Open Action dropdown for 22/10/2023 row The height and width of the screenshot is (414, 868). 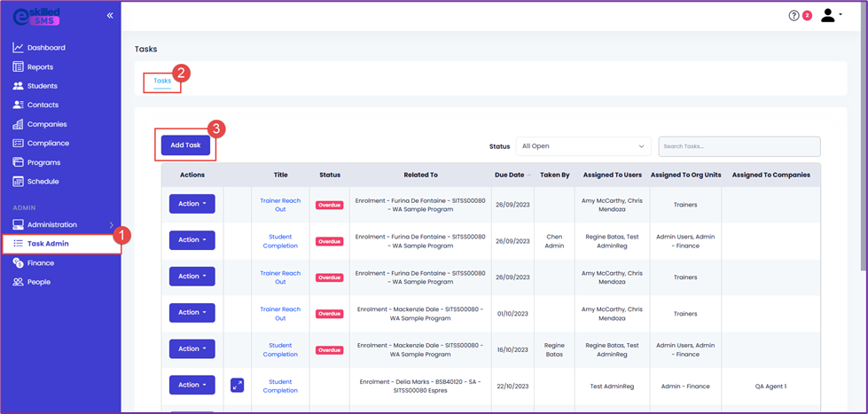[192, 385]
